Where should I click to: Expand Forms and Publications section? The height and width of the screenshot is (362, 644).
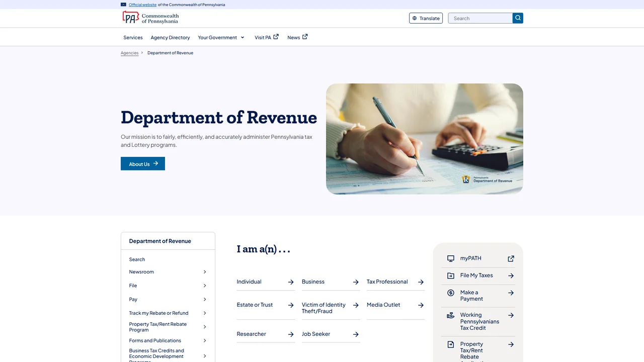point(205,340)
